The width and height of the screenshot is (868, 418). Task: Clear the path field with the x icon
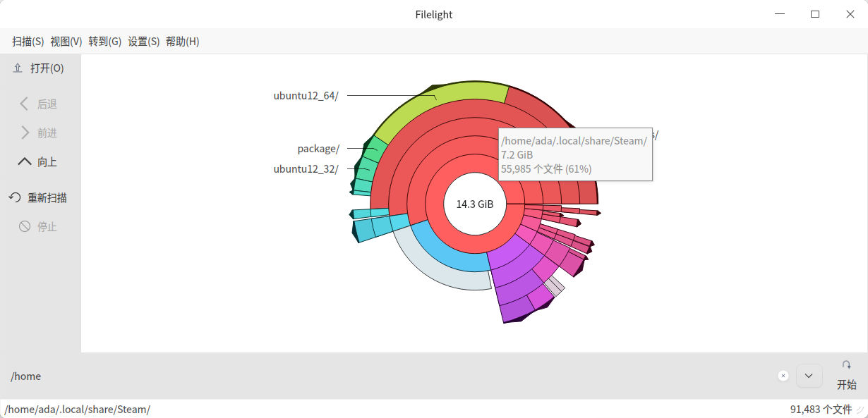(783, 376)
